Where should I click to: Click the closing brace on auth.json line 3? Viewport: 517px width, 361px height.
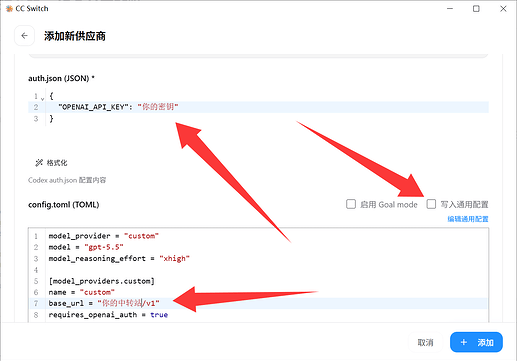pyautogui.click(x=51, y=119)
